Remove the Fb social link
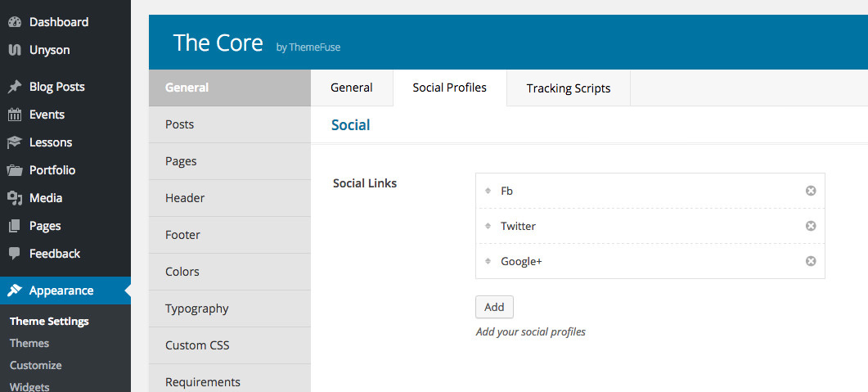 811,191
